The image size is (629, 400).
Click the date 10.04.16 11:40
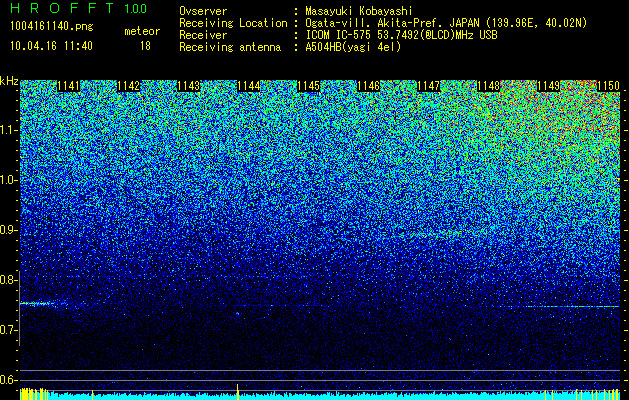(51, 46)
